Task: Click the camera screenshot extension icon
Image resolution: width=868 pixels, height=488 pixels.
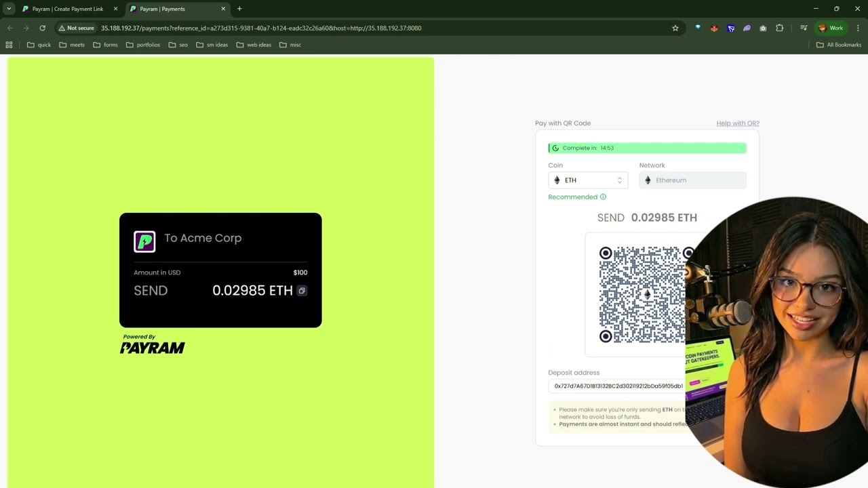Action: pos(763,28)
